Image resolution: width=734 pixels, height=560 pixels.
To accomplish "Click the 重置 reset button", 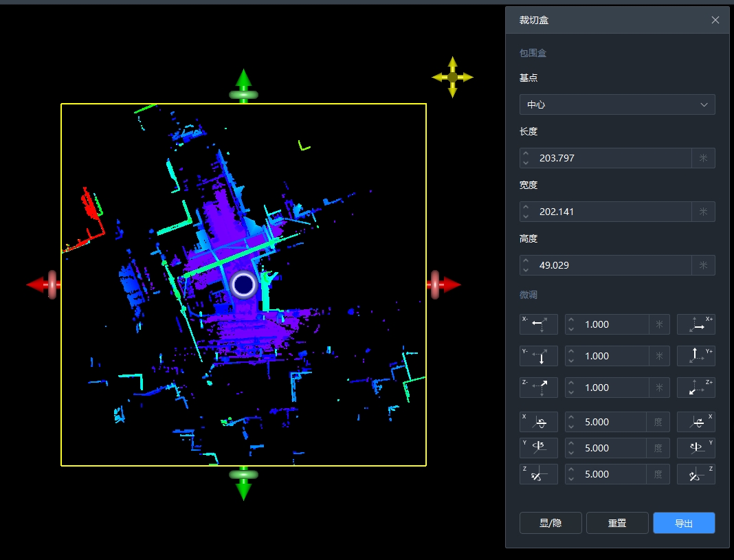I will coord(617,523).
